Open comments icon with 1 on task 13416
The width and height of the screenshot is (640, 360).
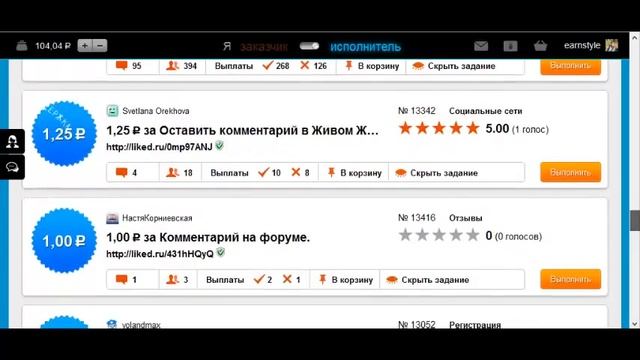[x=122, y=280]
